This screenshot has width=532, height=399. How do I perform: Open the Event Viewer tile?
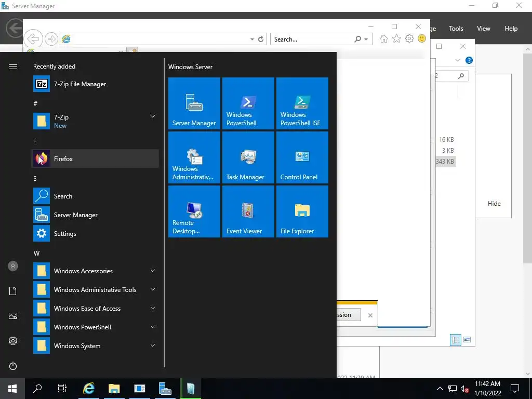pos(248,211)
